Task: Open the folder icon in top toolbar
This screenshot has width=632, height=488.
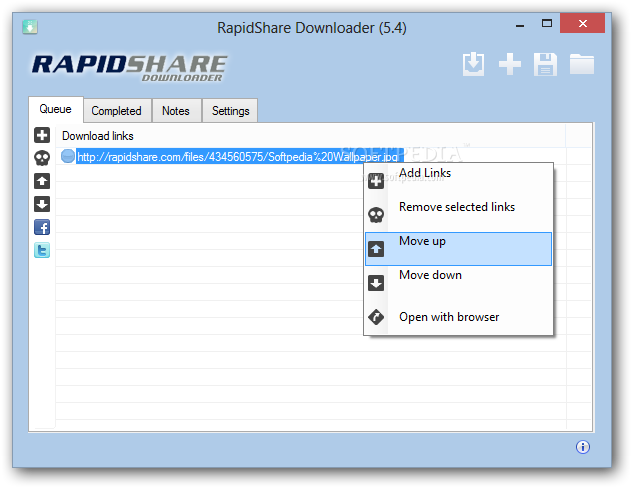Action: click(x=582, y=64)
